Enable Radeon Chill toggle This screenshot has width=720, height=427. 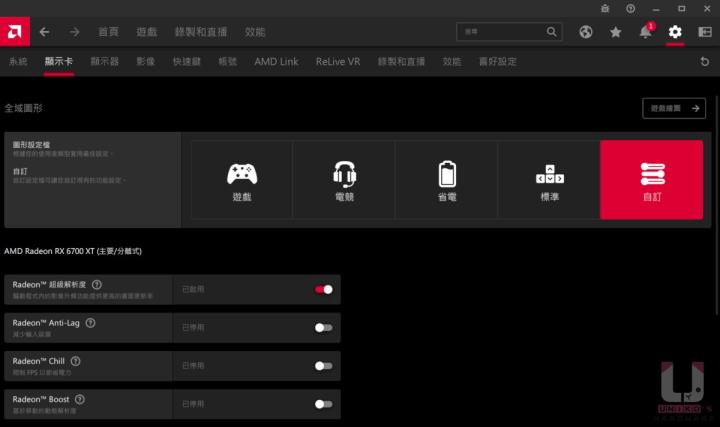click(323, 366)
